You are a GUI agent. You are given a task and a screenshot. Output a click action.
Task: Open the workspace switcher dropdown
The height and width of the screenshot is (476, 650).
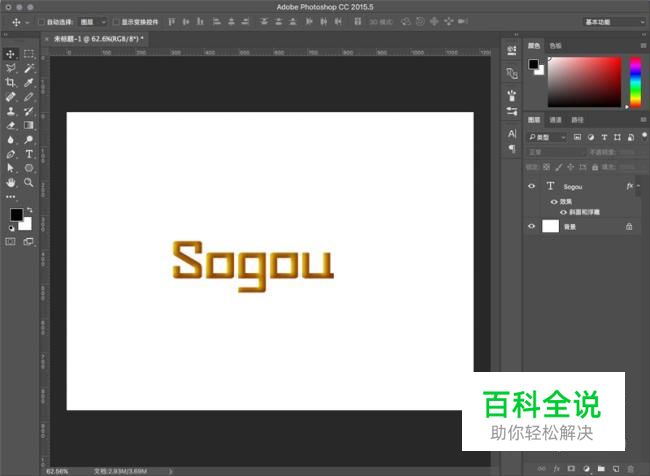(614, 22)
